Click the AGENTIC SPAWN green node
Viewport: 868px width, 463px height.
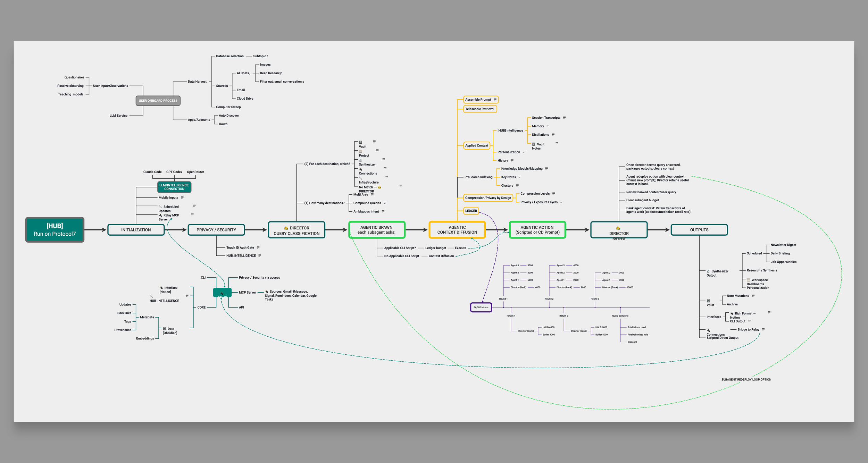377,230
